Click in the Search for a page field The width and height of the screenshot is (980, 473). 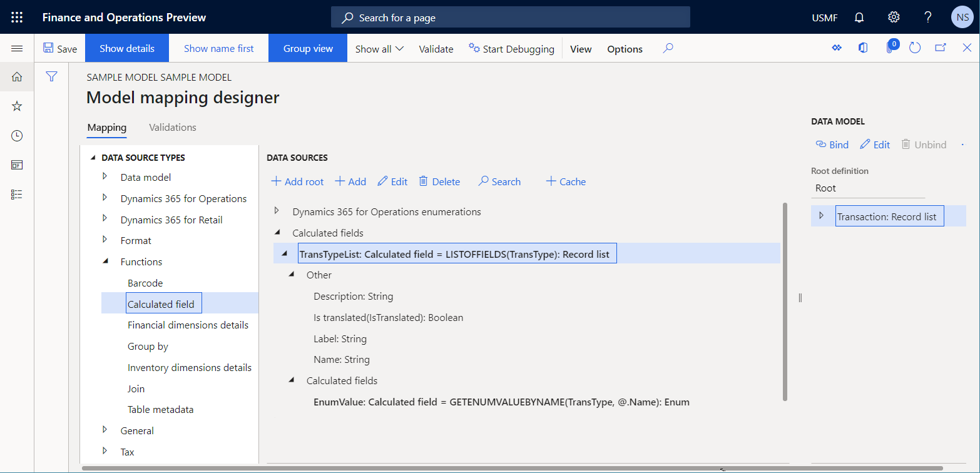(510, 17)
